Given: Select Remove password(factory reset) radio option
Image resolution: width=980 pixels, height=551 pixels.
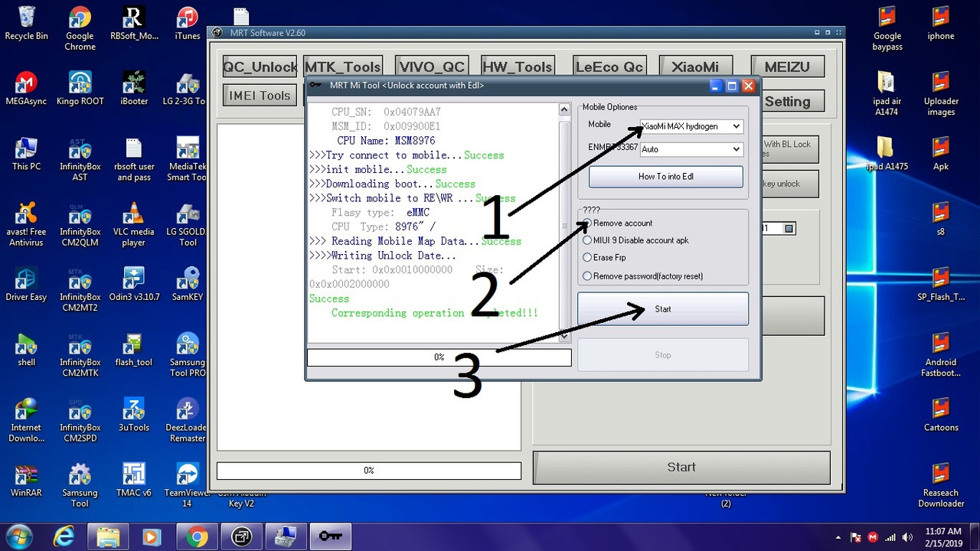Looking at the screenshot, I should [642, 275].
